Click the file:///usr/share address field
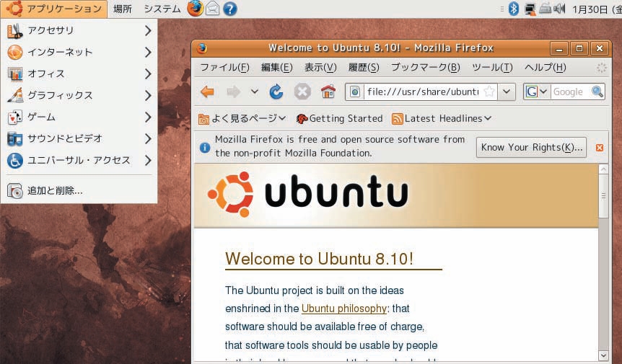 (423, 92)
